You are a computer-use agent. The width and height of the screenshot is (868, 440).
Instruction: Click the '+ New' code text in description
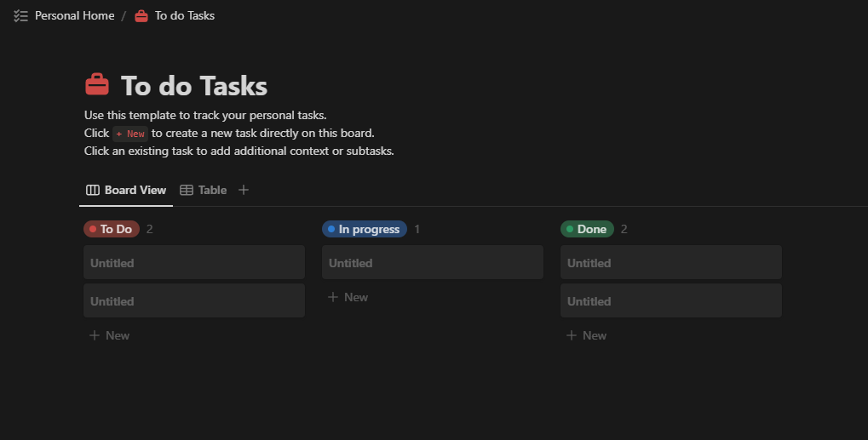130,134
